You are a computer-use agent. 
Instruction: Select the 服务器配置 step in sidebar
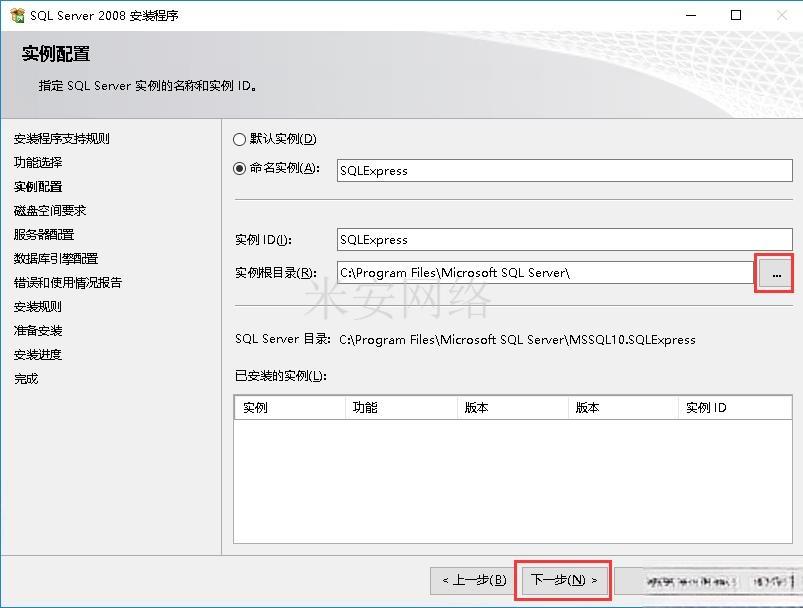44,235
